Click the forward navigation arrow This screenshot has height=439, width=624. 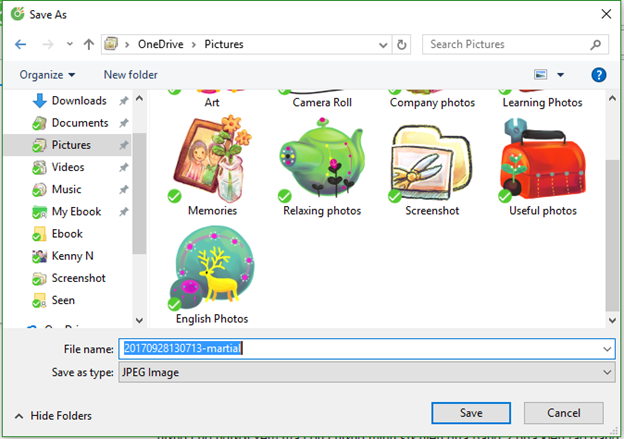[x=48, y=44]
